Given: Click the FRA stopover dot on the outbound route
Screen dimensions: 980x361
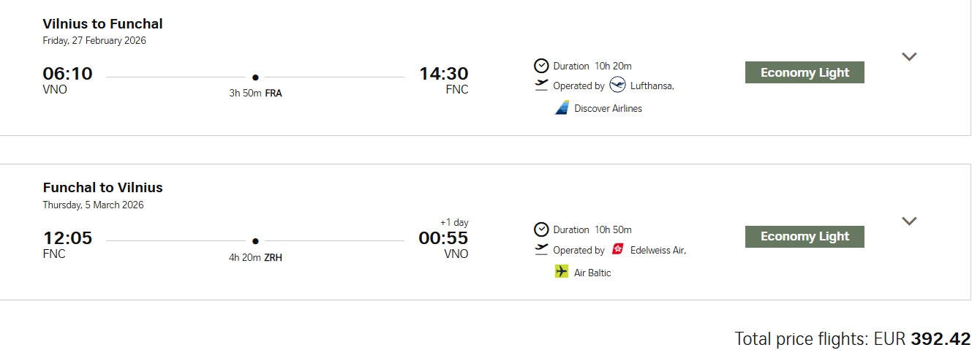Looking at the screenshot, I should coord(255,77).
